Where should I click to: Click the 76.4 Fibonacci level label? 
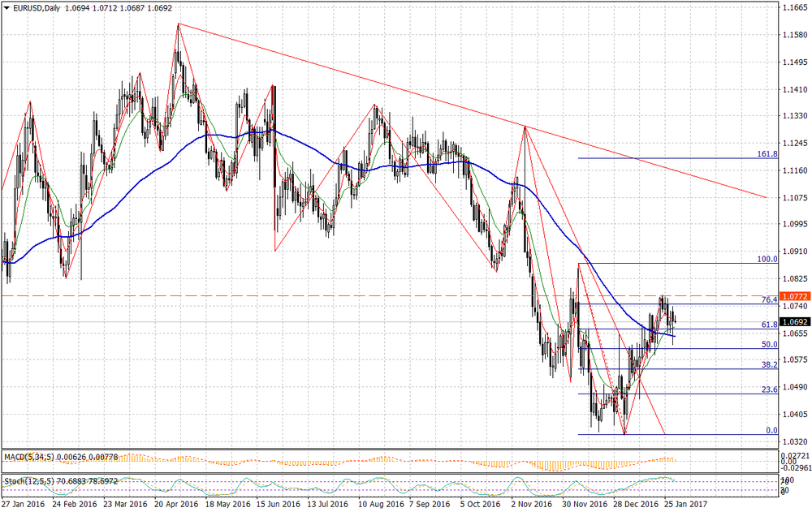[770, 299]
